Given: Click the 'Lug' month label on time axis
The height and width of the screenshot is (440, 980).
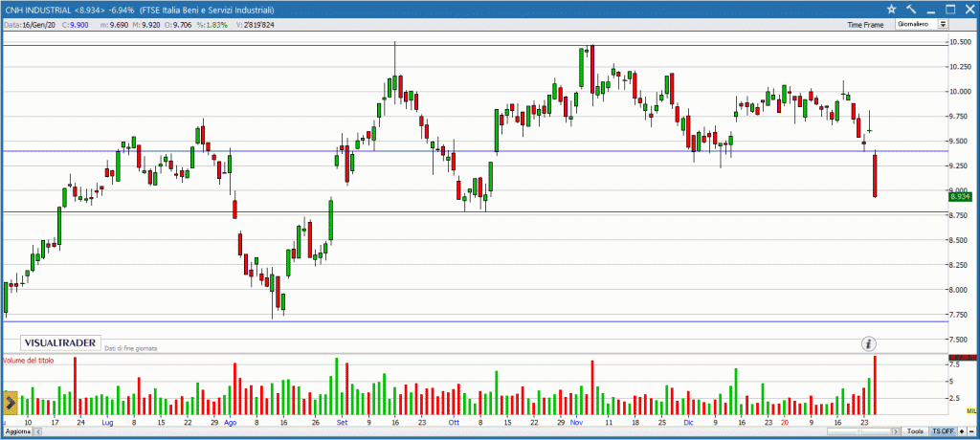Looking at the screenshot, I should tap(107, 422).
